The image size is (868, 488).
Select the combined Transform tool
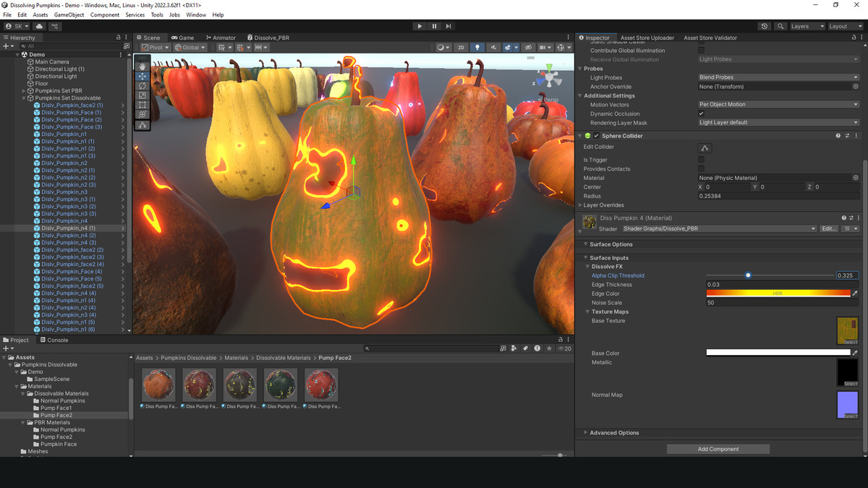point(142,114)
